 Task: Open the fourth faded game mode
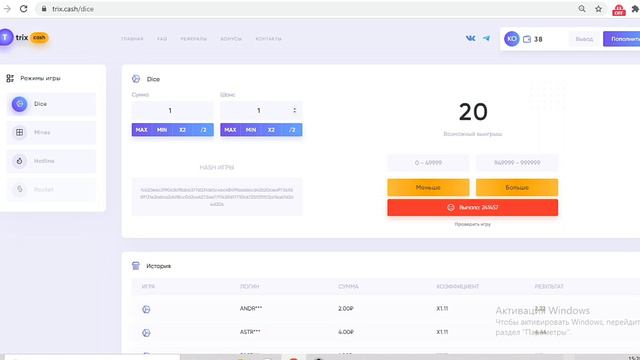pos(51,189)
